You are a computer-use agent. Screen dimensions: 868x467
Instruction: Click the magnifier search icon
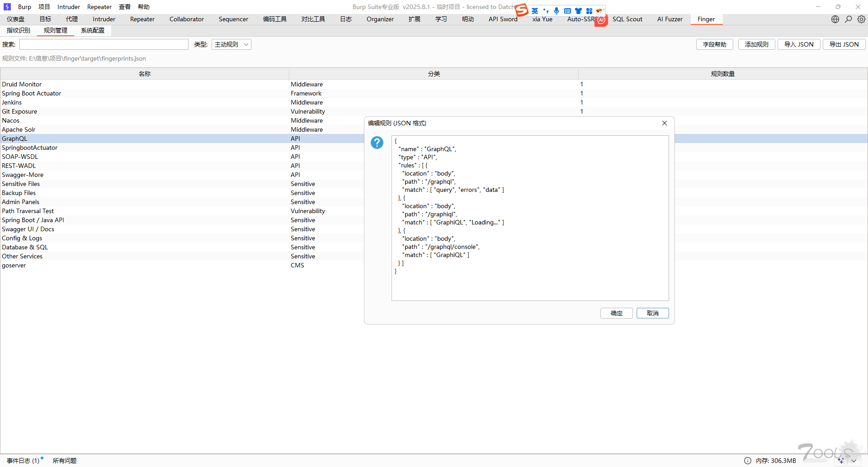pos(849,19)
